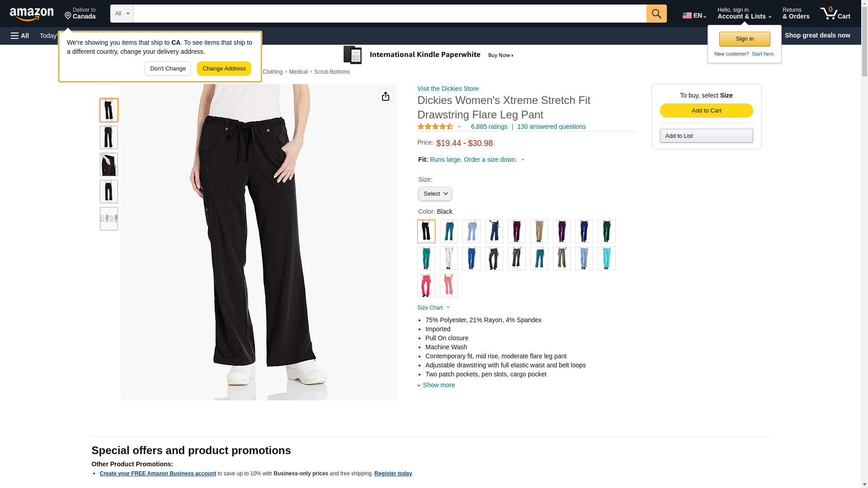Click the search text field
Viewport: 868px width, 488px height.
[390, 14]
